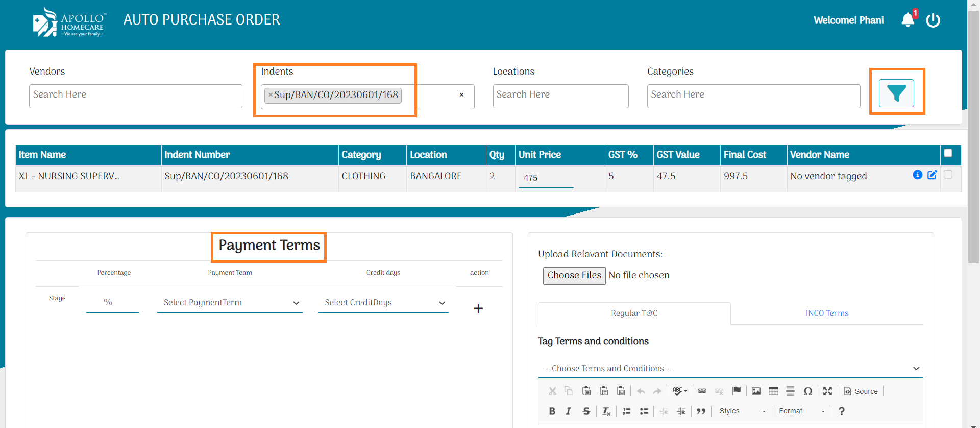Insert a link with chain icon

702,391
